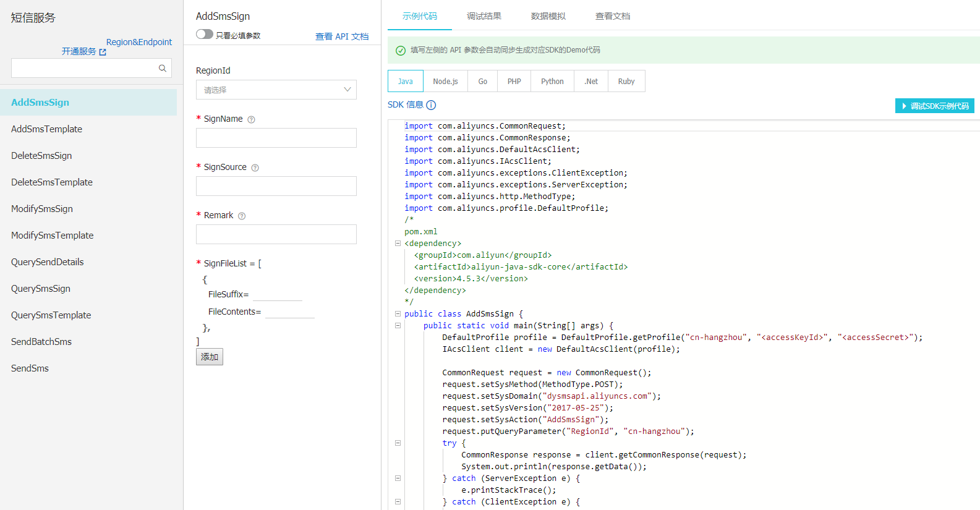Collapse the catch ServerException fold marker
The width and height of the screenshot is (980, 510).
[398, 478]
